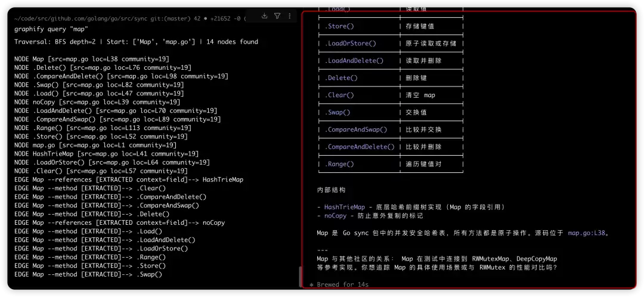Click the EDGE Map method .Swap() line
Screen dimensions: 644x297
tap(88, 274)
